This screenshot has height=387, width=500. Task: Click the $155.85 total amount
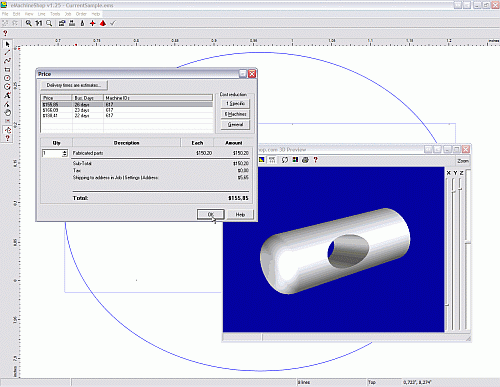pos(238,198)
